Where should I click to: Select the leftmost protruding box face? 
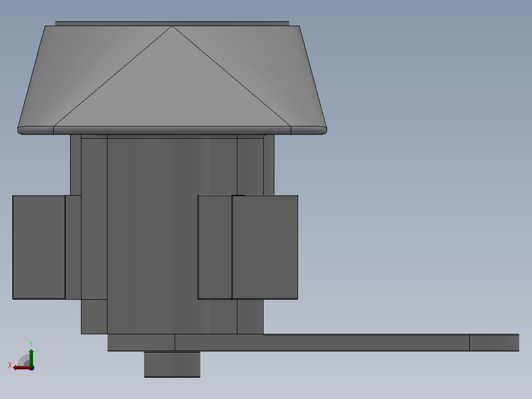38,247
